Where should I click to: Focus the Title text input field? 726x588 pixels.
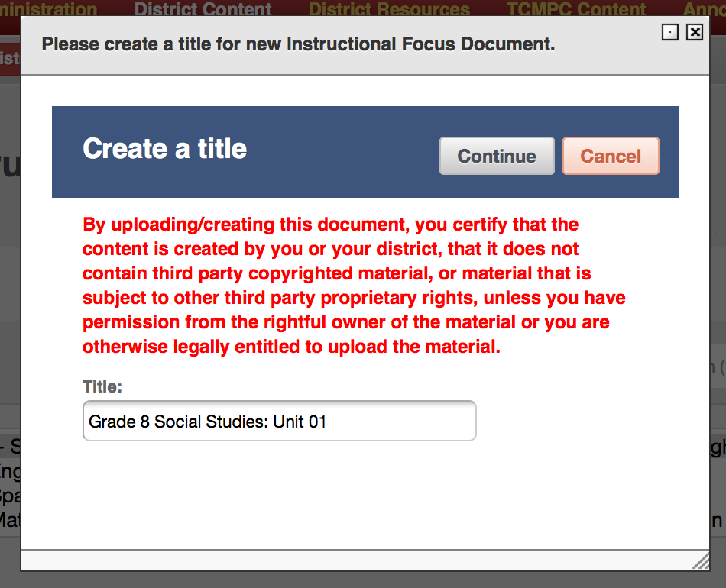coord(279,421)
